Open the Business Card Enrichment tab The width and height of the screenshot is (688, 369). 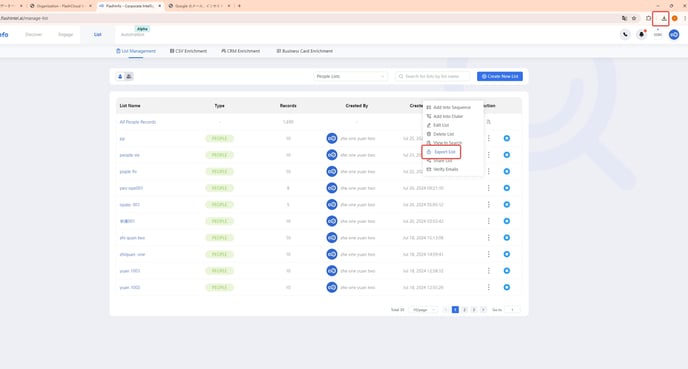[305, 51]
